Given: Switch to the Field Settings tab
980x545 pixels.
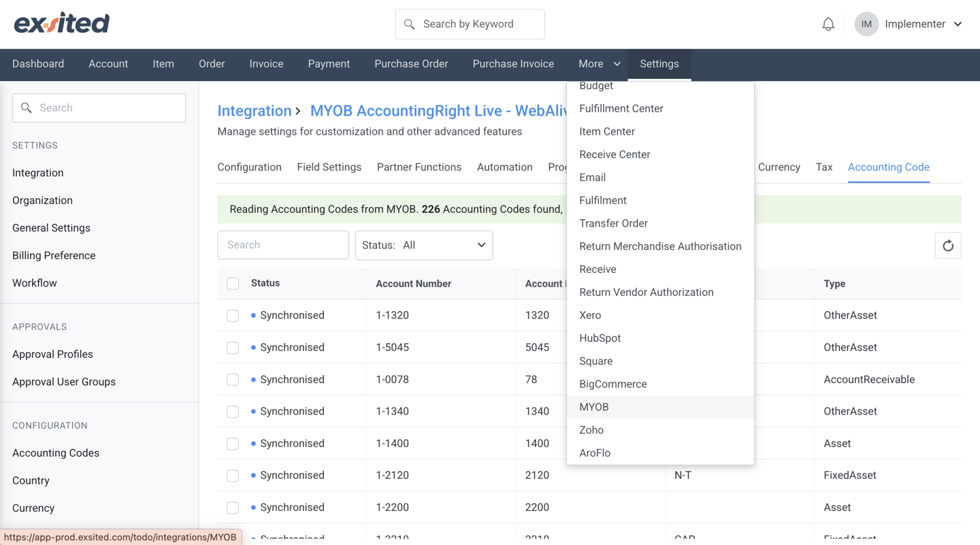Looking at the screenshot, I should pos(329,167).
